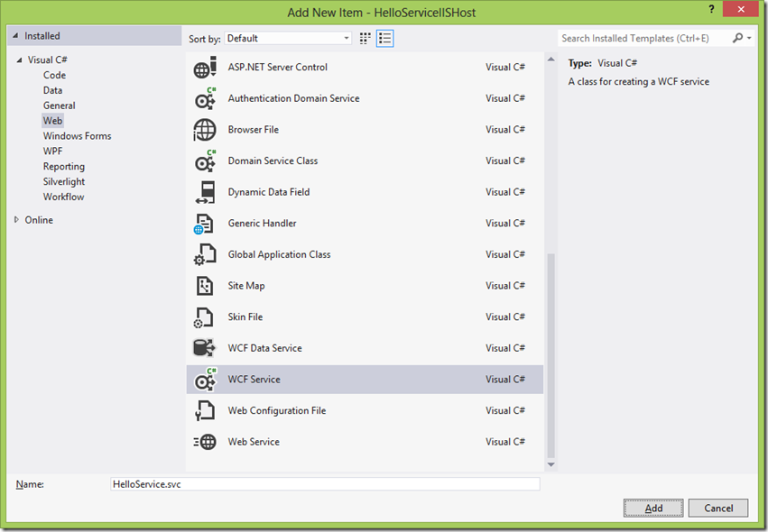
Task: Select the Code category
Action: [x=54, y=75]
